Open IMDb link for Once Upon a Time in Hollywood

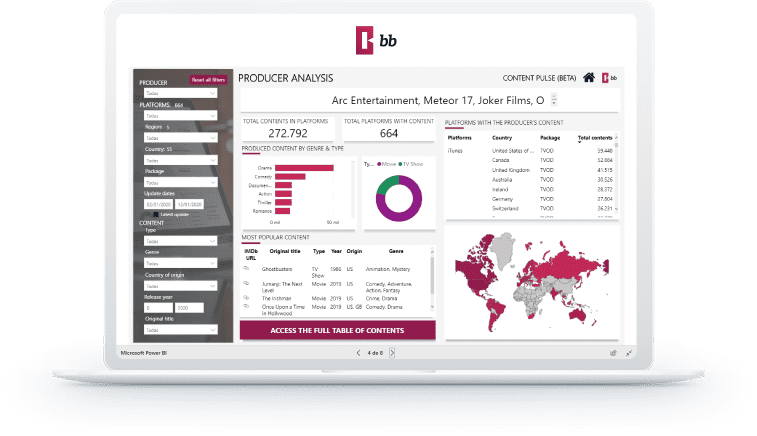(246, 307)
